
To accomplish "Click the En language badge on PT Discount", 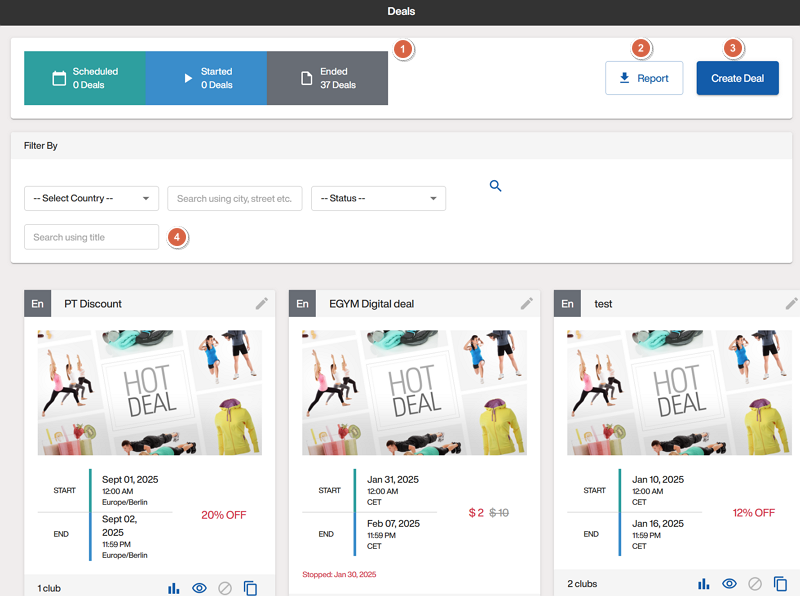I will coord(37,304).
